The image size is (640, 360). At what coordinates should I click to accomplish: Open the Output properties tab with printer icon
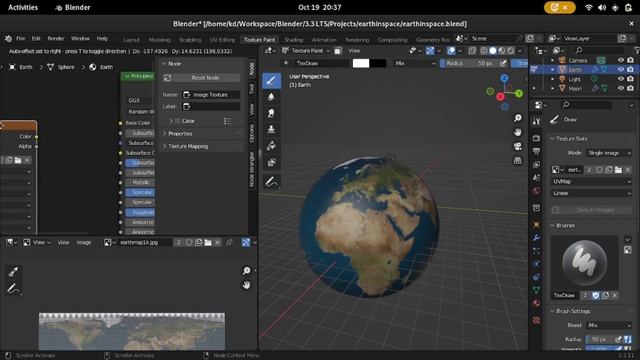[536, 151]
